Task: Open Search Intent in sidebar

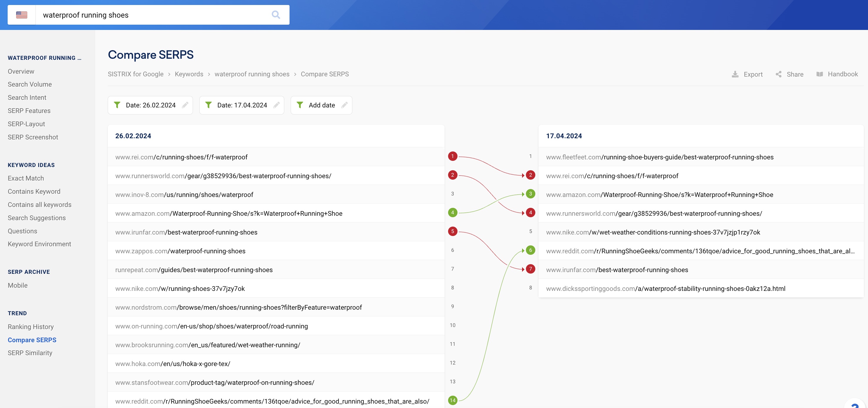Action: click(x=27, y=97)
